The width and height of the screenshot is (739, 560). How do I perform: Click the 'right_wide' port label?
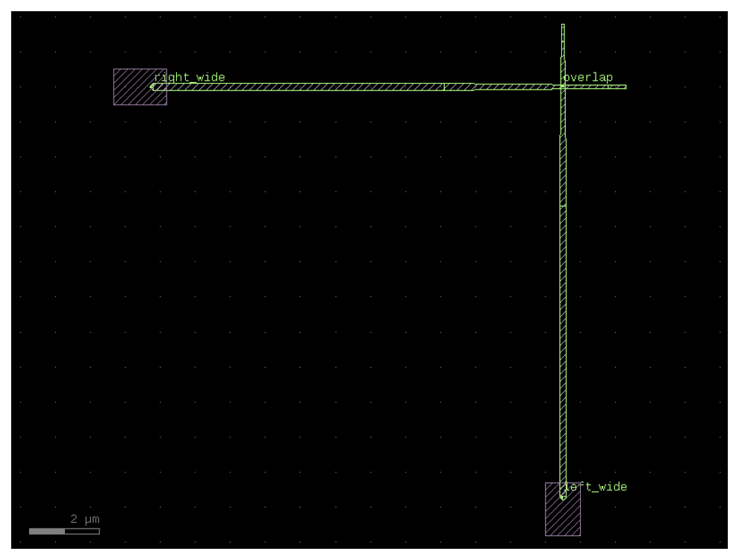190,78
